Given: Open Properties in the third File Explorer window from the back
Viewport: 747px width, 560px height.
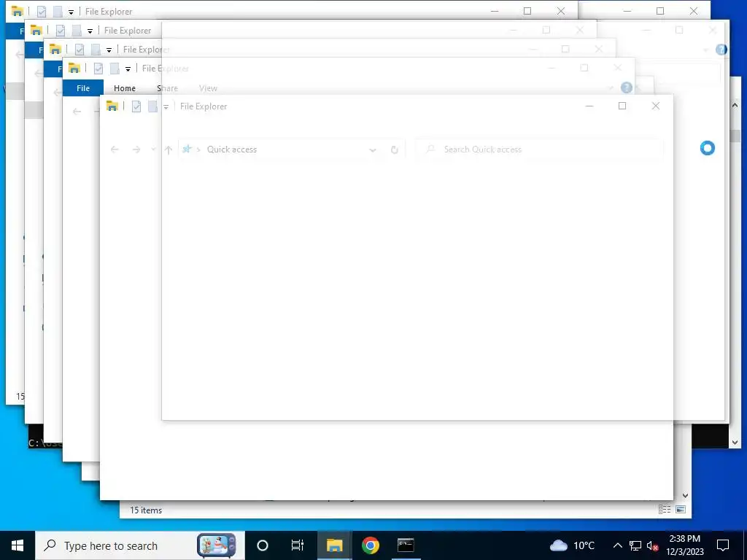Looking at the screenshot, I should coord(80,50).
